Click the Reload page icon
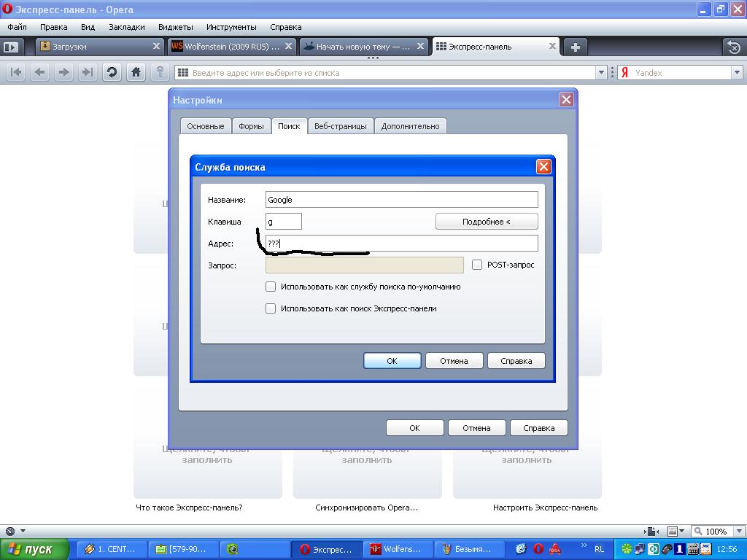747x560 pixels. point(112,72)
